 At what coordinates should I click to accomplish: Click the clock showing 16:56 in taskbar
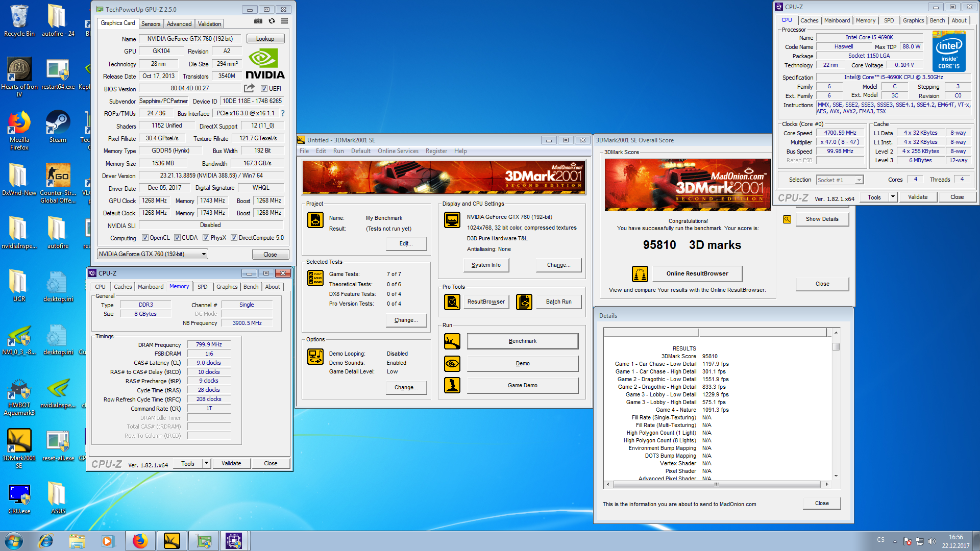955,537
